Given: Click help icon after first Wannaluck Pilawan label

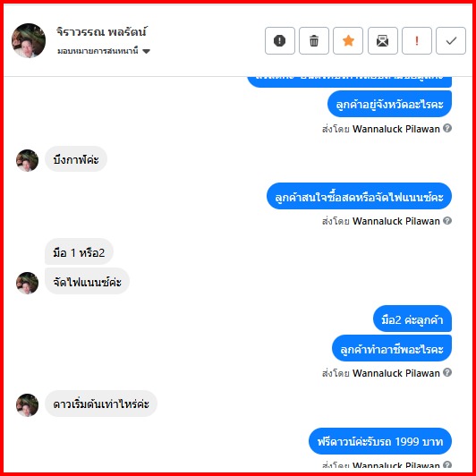Looking at the screenshot, I should pyautogui.click(x=447, y=128).
